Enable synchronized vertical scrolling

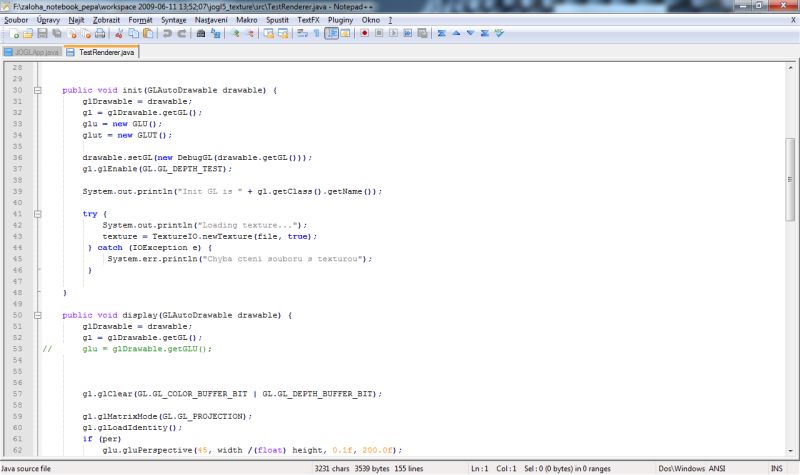(x=268, y=33)
